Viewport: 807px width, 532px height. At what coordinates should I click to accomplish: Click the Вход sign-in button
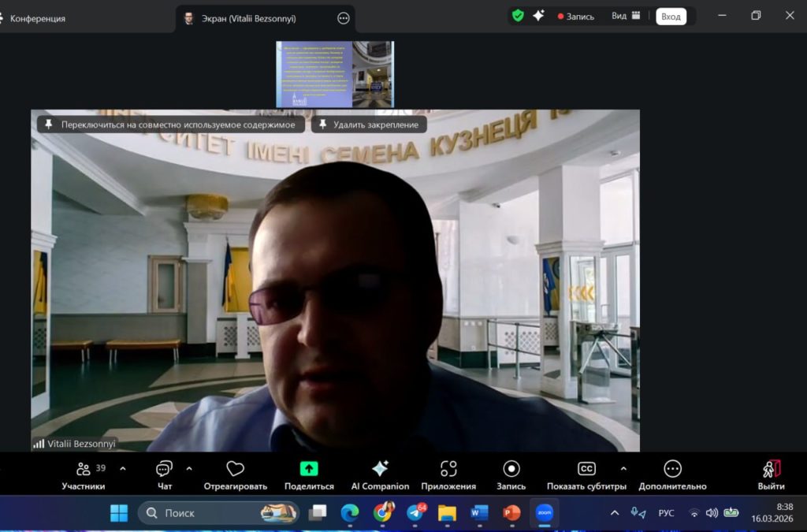point(671,17)
